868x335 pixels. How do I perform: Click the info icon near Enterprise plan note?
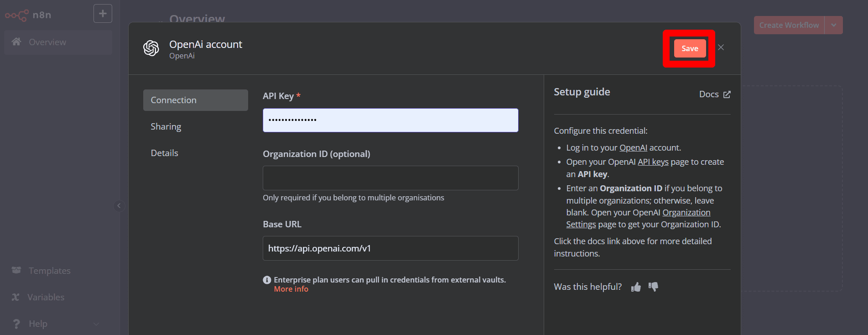click(267, 280)
